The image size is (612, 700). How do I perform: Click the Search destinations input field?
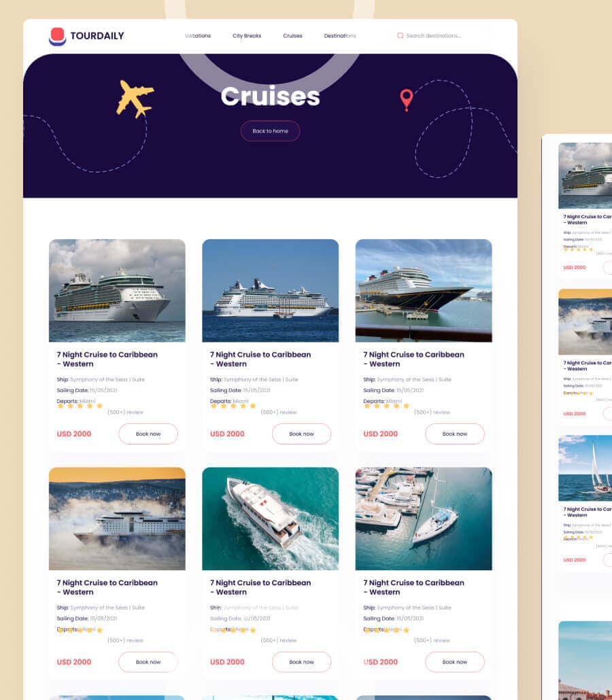coord(441,36)
